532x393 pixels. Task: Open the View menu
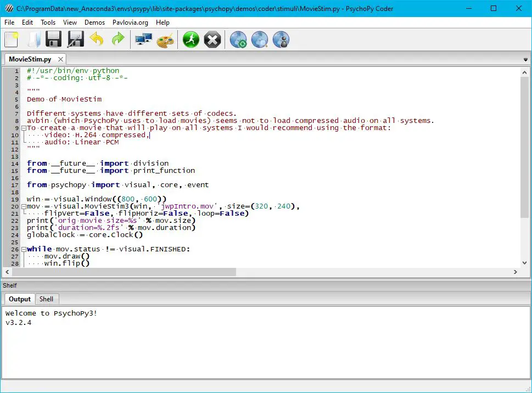70,23
